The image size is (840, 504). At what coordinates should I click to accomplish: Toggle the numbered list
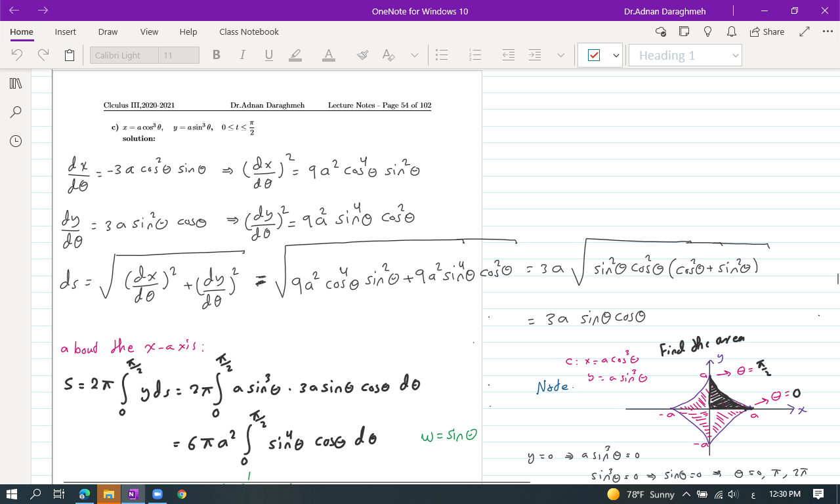(476, 56)
